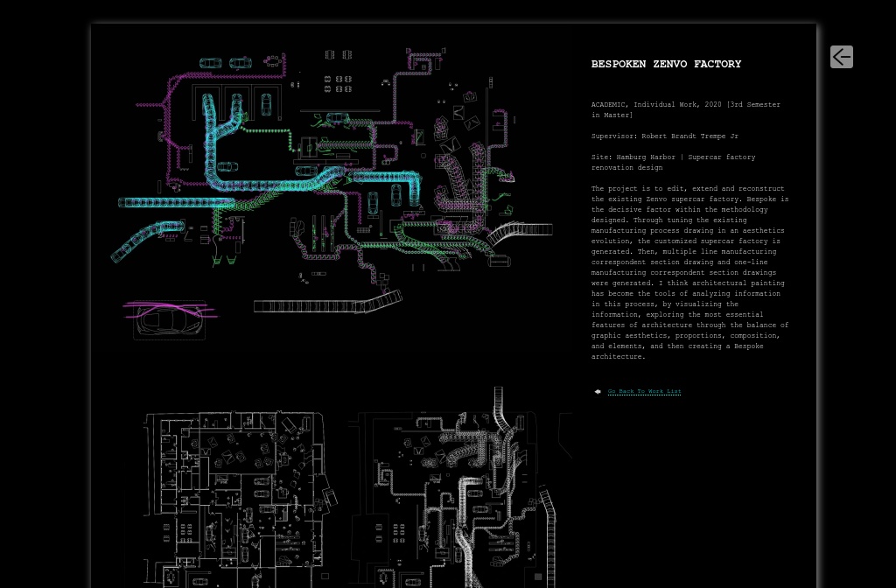Click the cropped drawing fragment at far right
Viewport: 896px width, 588px height.
click(x=566, y=434)
